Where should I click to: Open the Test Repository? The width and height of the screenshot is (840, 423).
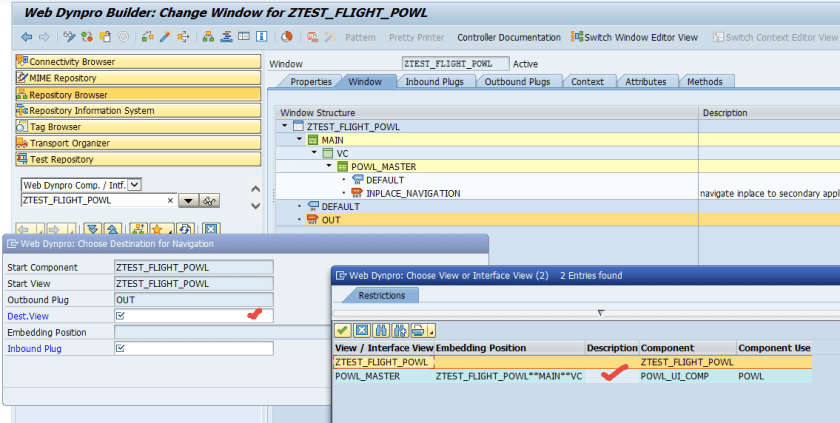[x=138, y=159]
